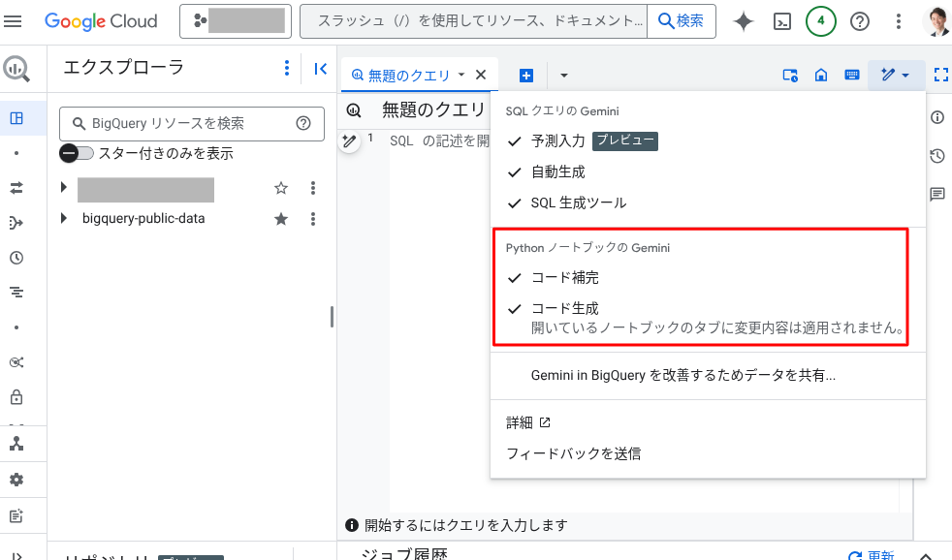Open the scheduled queries clock icon
Screen dimensions: 952x560
[x=16, y=258]
